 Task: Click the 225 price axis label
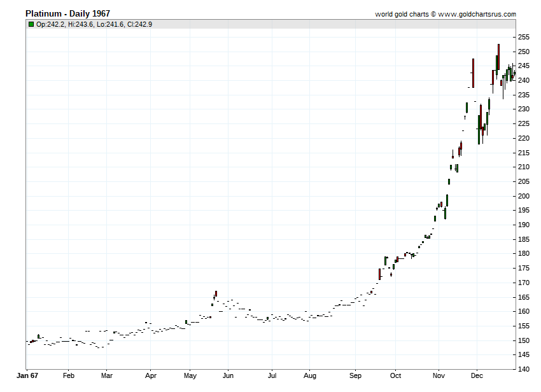tap(523, 123)
